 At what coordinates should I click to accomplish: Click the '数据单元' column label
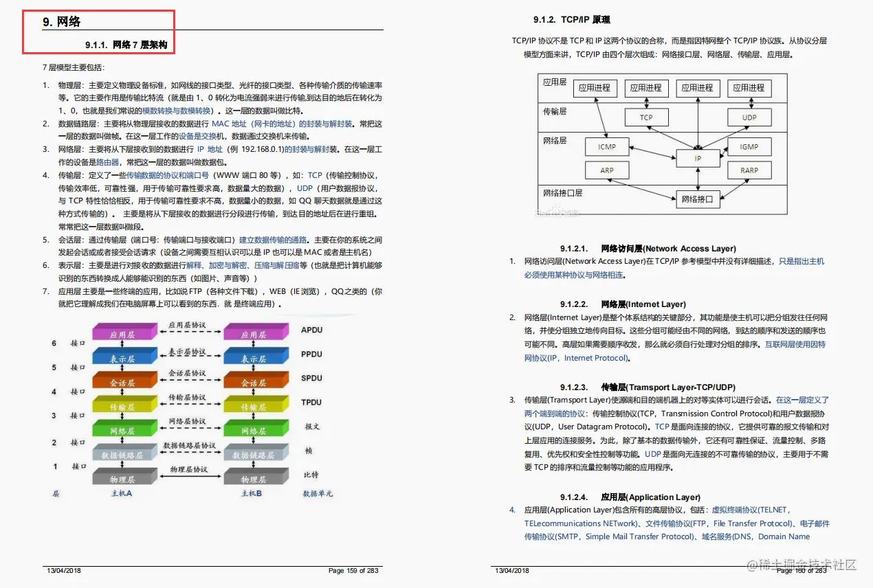point(318,494)
